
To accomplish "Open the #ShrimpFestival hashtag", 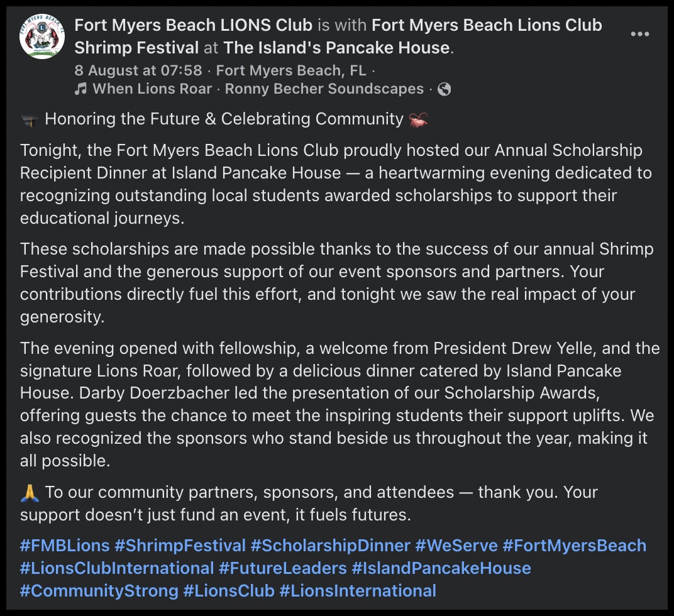I will coord(180,545).
